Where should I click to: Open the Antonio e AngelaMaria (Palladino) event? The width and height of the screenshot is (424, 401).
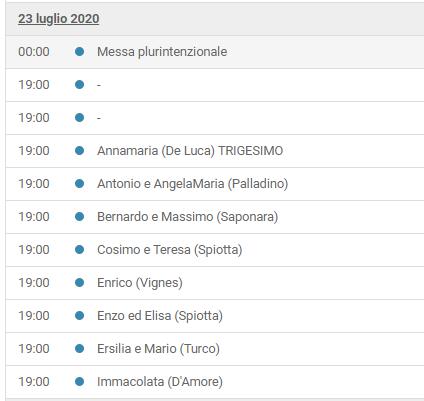point(192,184)
